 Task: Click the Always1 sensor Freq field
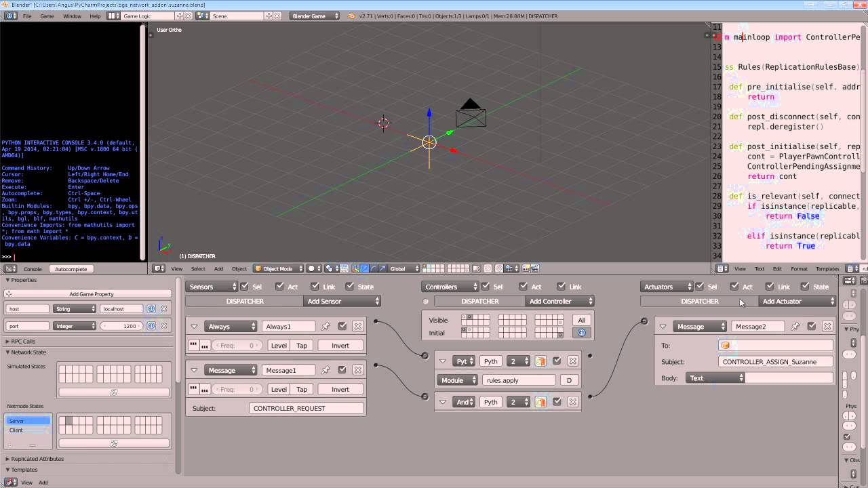pos(236,346)
